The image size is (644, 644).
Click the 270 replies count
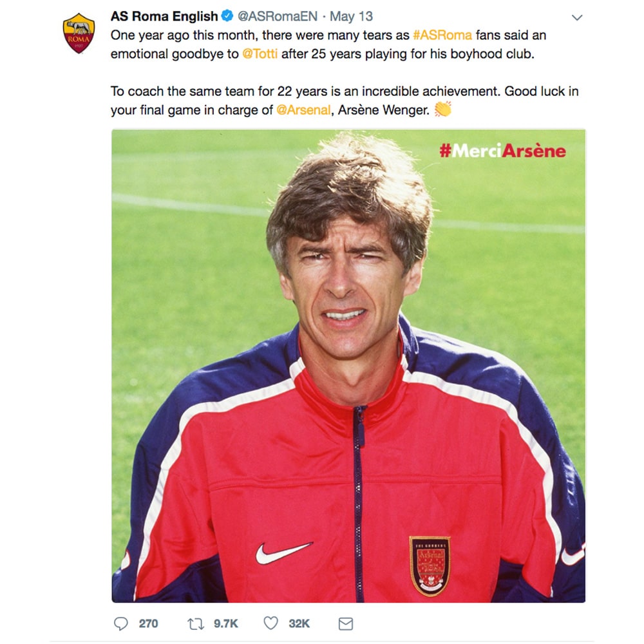tap(148, 623)
